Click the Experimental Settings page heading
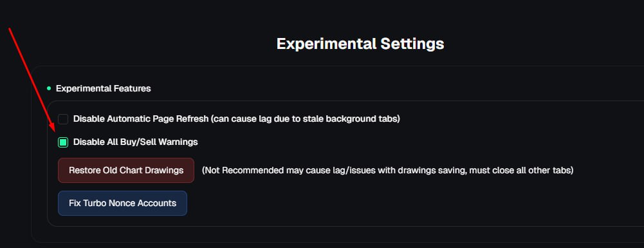Image resolution: width=644 pixels, height=248 pixels. (x=360, y=44)
